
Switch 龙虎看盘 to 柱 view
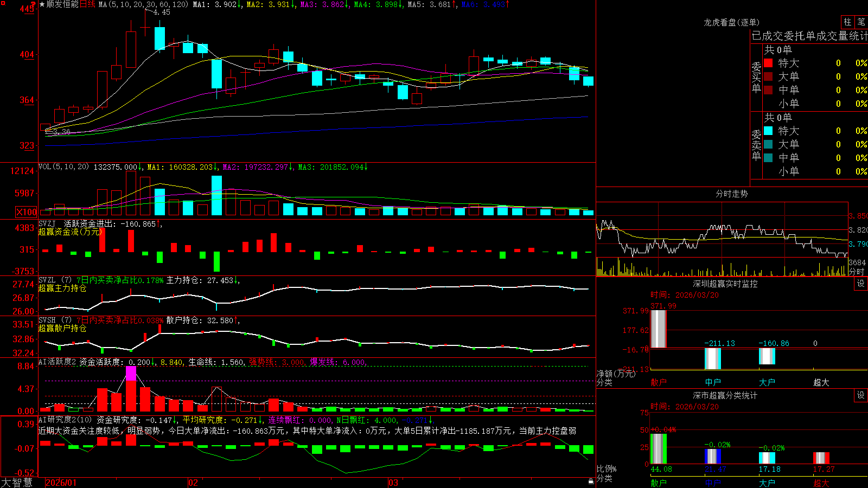point(847,22)
